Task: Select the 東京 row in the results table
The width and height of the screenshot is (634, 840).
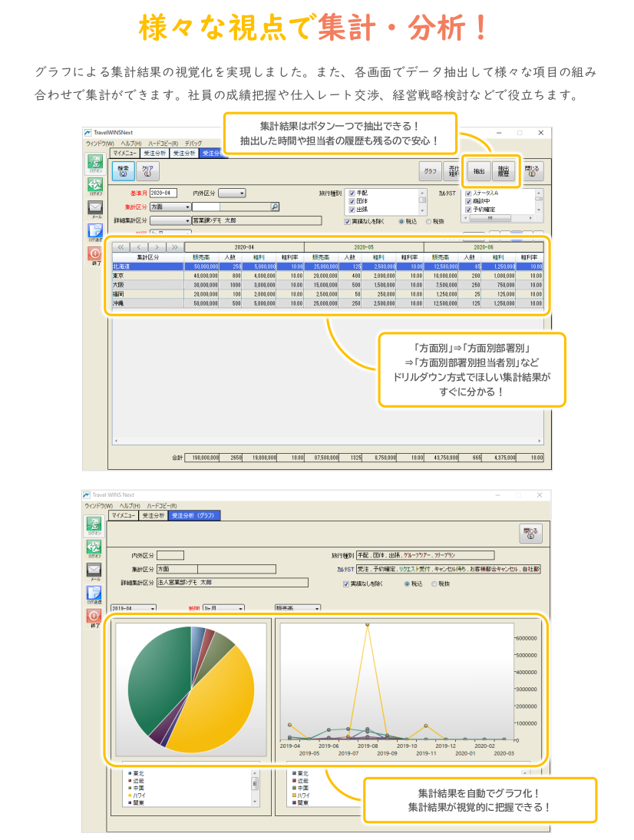Action: 328,276
